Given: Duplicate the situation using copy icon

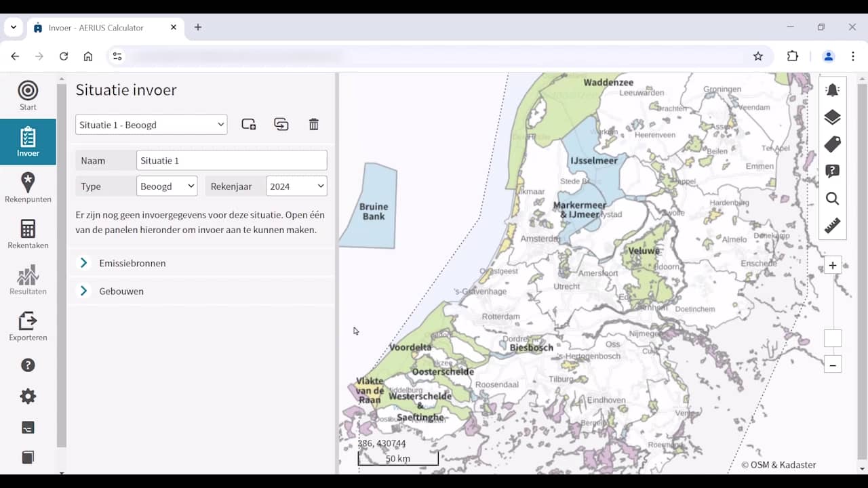Looking at the screenshot, I should pos(281,125).
